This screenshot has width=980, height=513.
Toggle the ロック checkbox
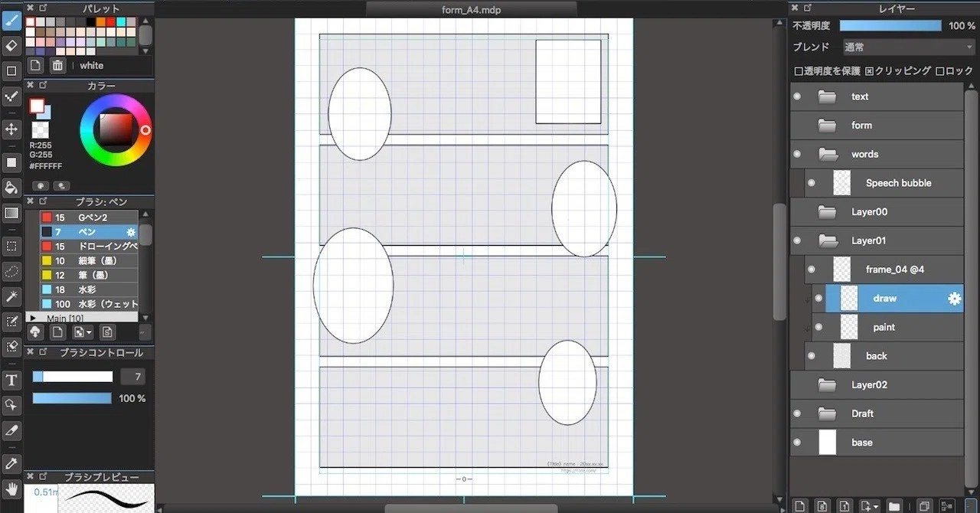(x=940, y=71)
